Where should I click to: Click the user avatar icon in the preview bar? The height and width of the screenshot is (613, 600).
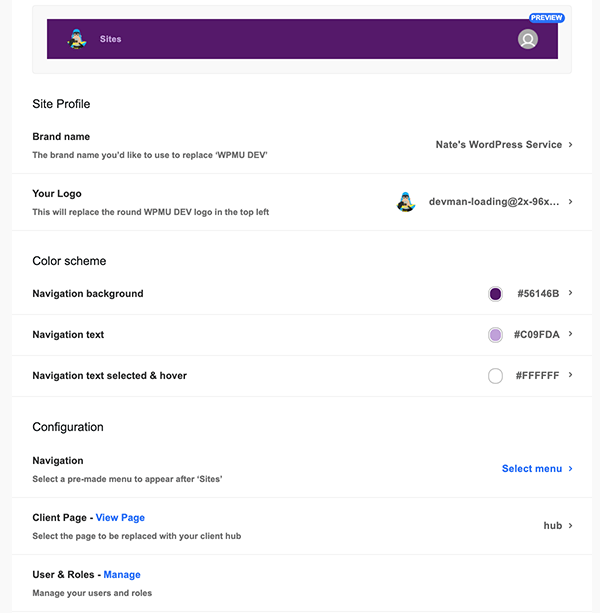[x=528, y=39]
